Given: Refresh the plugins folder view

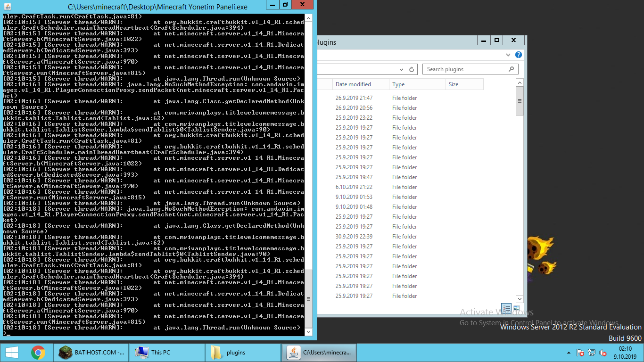Looking at the screenshot, I should 412,69.
